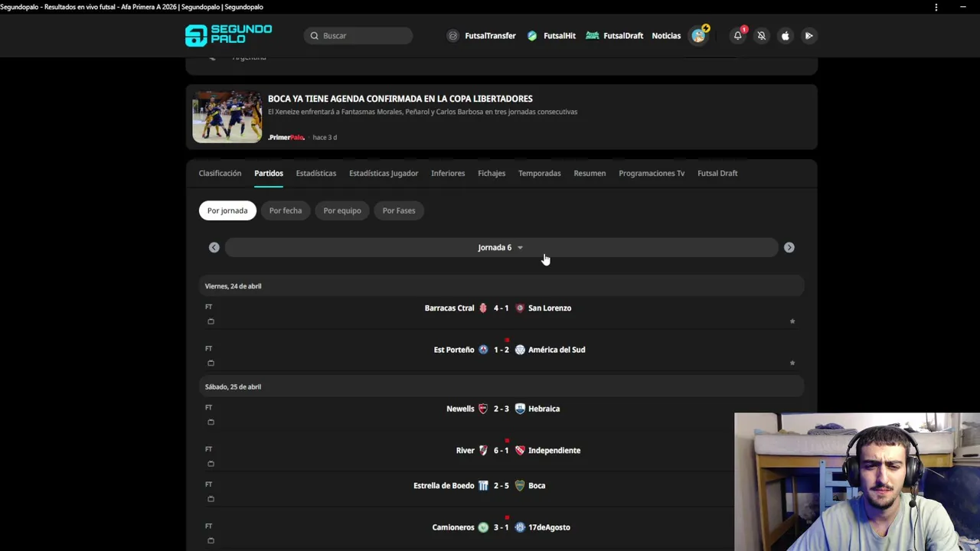Open the Fichajes tab
Image resolution: width=980 pixels, height=551 pixels.
tap(492, 173)
